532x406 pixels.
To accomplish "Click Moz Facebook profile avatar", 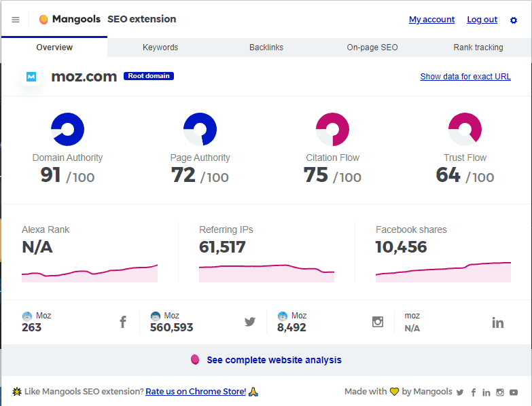I will [x=27, y=316].
